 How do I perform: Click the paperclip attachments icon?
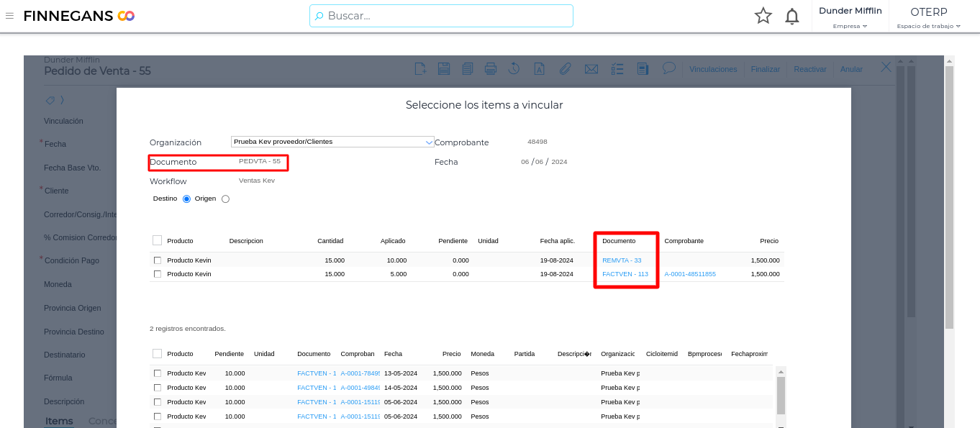[x=566, y=69]
